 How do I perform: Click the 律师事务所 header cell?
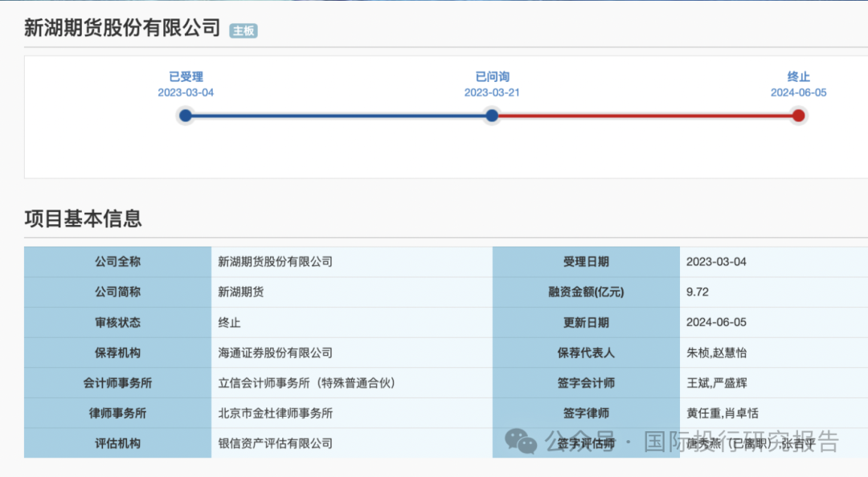point(117,414)
